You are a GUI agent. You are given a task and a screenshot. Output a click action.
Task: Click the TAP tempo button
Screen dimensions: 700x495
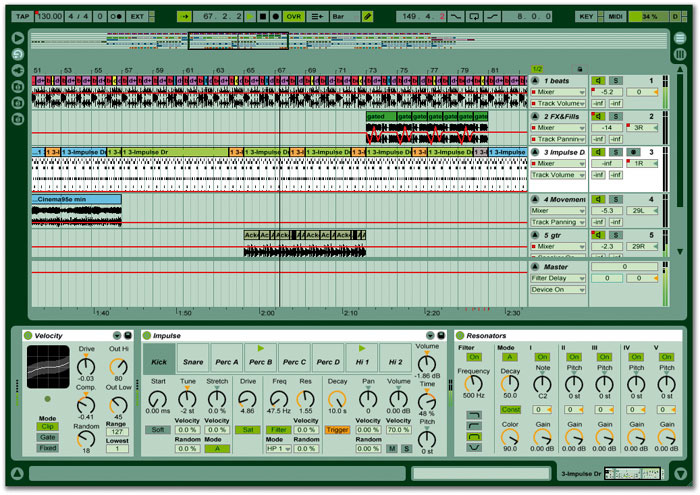pyautogui.click(x=23, y=17)
